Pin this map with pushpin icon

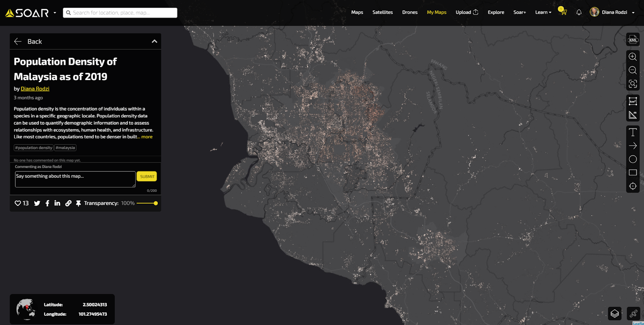tap(78, 203)
